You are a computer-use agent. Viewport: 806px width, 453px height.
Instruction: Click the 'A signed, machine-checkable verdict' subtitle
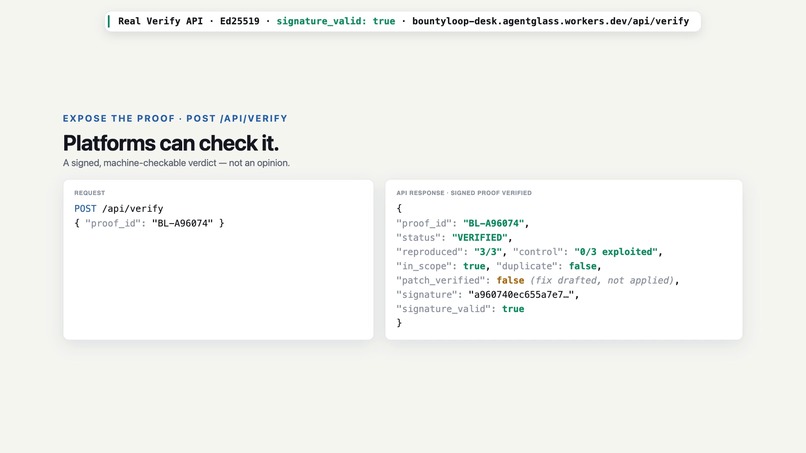(176, 163)
